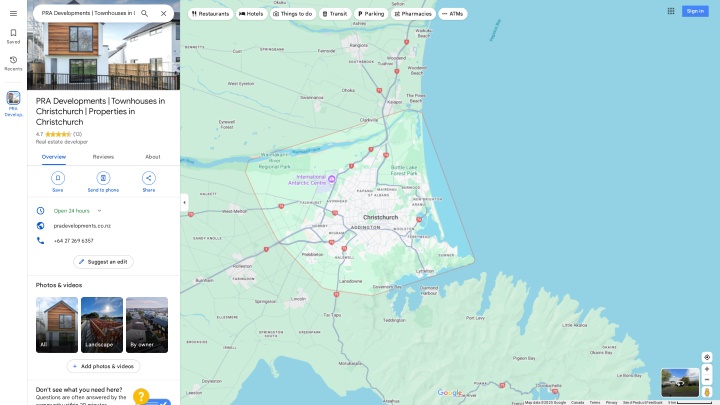Click the Rangiora label on map

point(358,45)
